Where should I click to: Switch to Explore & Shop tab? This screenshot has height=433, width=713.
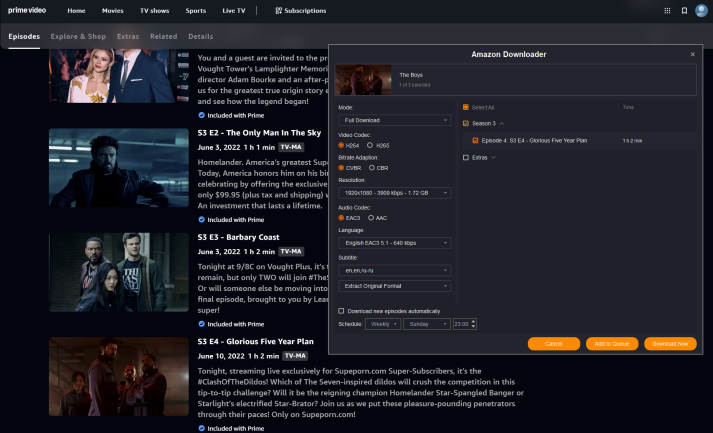pyautogui.click(x=78, y=36)
